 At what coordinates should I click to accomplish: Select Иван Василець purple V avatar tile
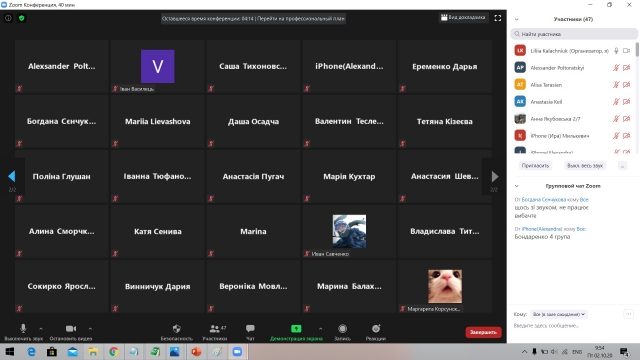[x=158, y=67]
